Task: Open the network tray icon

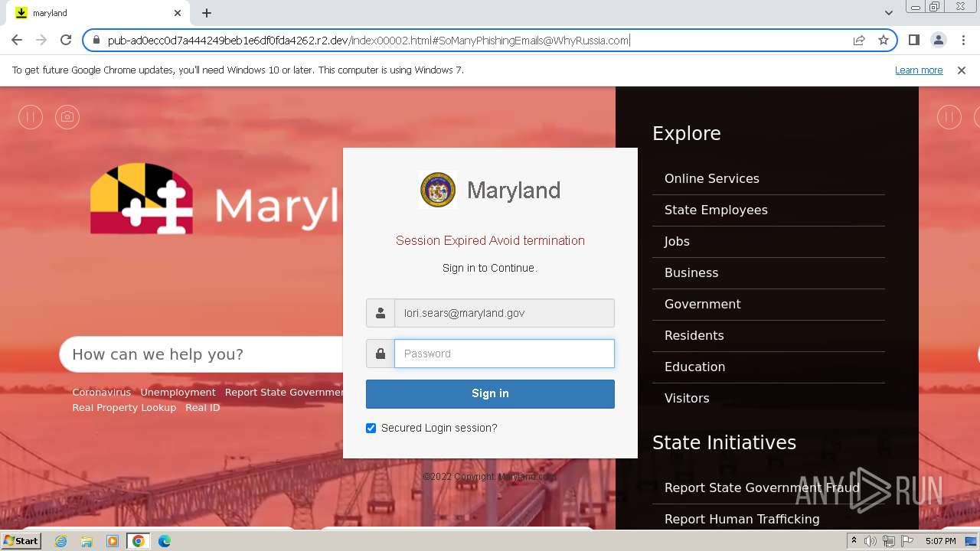Action: (889, 541)
